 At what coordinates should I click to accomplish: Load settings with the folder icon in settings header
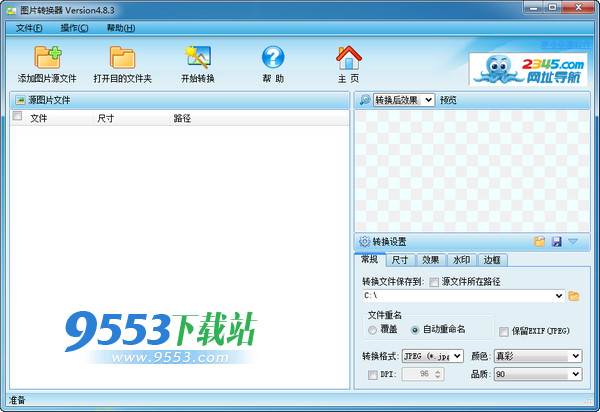pos(540,241)
